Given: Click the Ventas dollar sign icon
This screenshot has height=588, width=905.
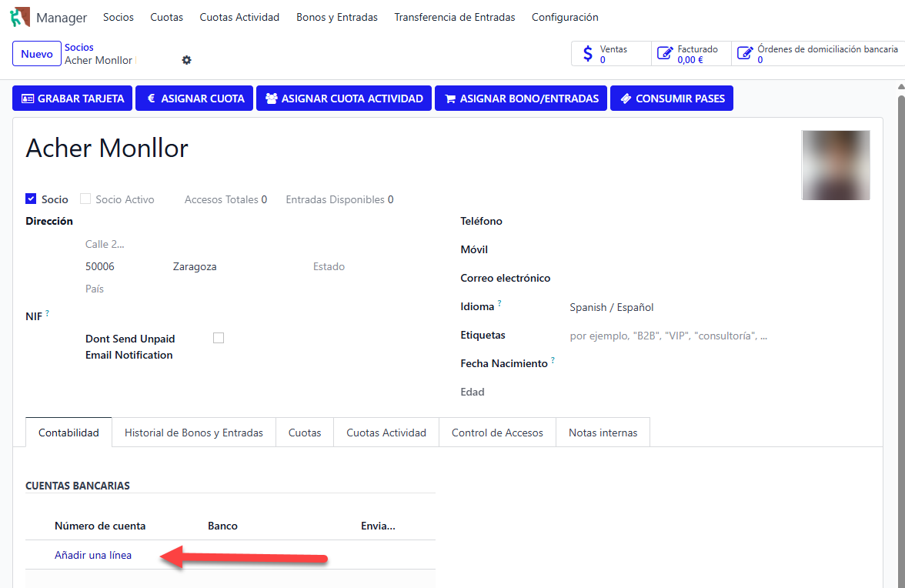Looking at the screenshot, I should [x=588, y=54].
